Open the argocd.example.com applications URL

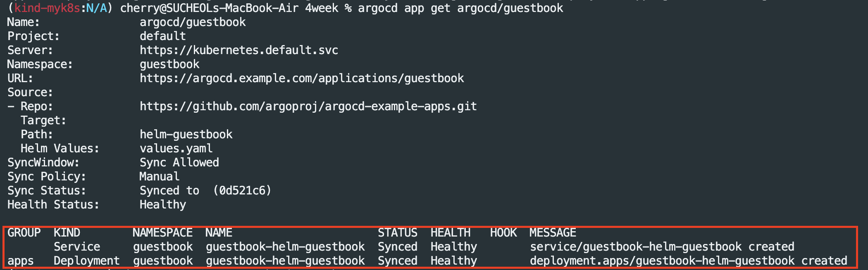click(x=302, y=78)
